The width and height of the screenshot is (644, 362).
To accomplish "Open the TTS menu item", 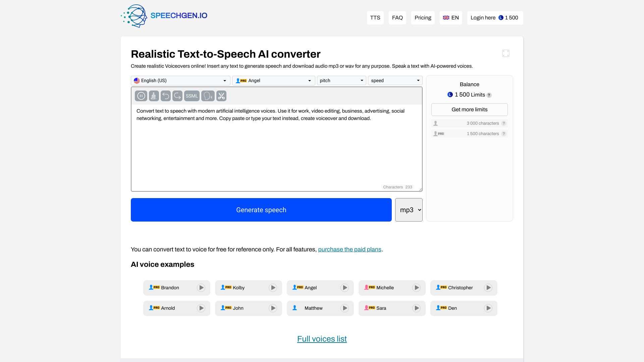I will pos(375,17).
